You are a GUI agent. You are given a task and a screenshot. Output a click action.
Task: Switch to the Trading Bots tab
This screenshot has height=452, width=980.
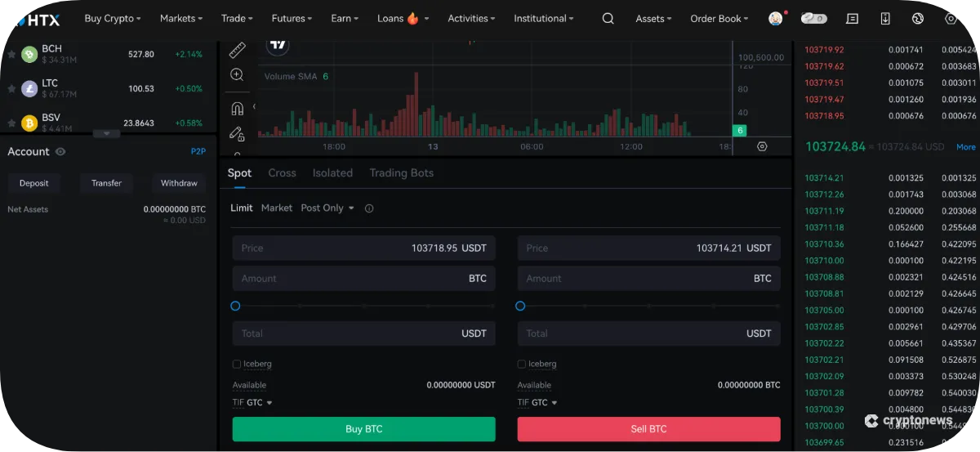click(401, 173)
